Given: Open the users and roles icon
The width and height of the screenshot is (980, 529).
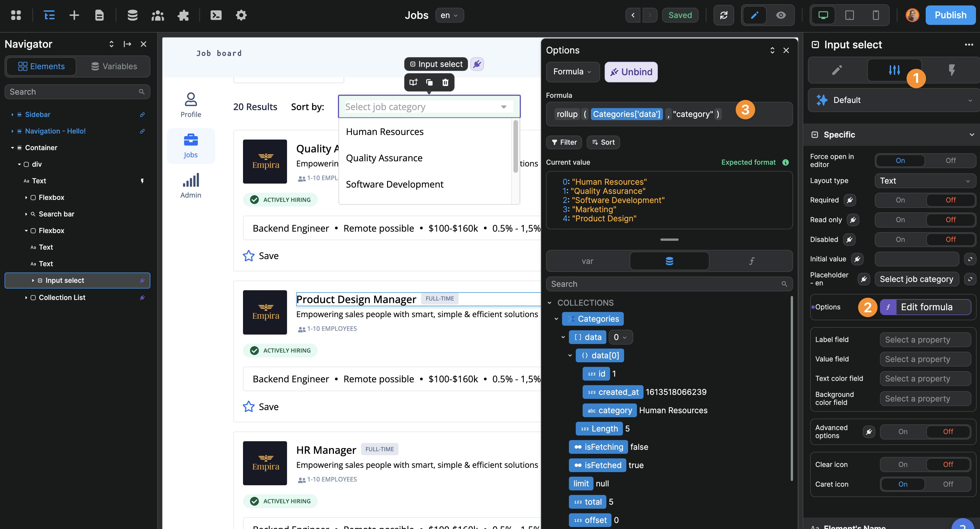Looking at the screenshot, I should 158,15.
